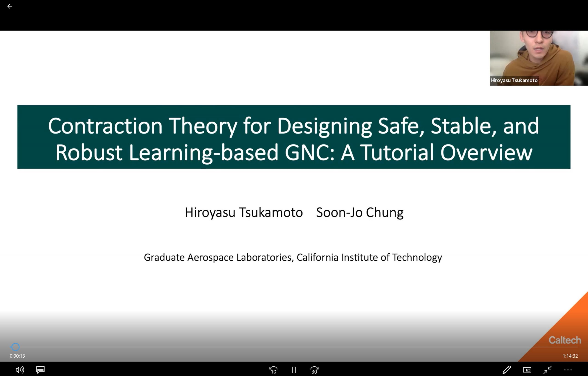Skip forward 30 seconds

pos(314,370)
